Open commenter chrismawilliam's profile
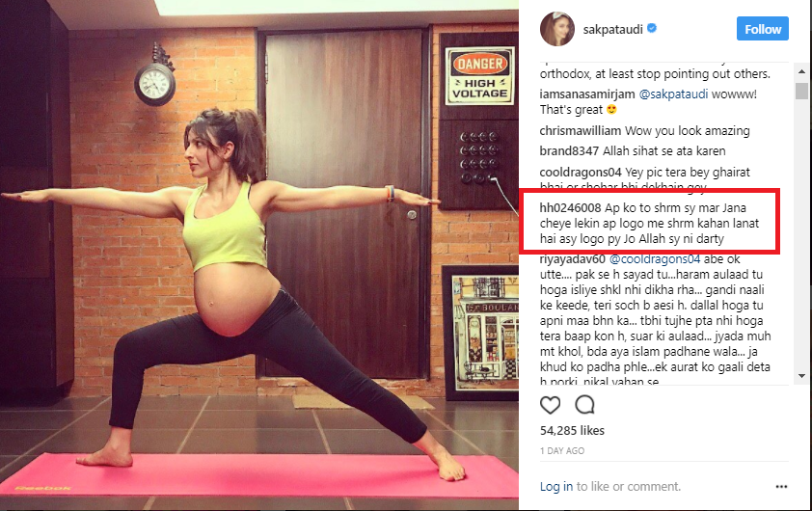 click(580, 130)
